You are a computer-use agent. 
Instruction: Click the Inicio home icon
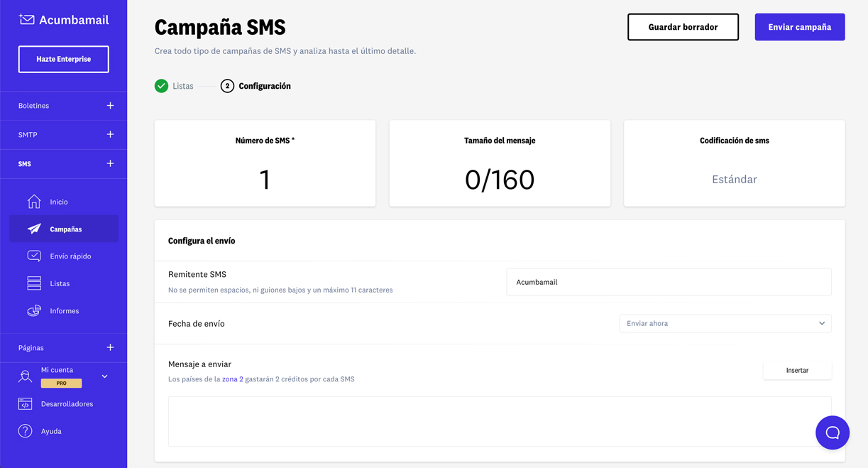pyautogui.click(x=34, y=202)
